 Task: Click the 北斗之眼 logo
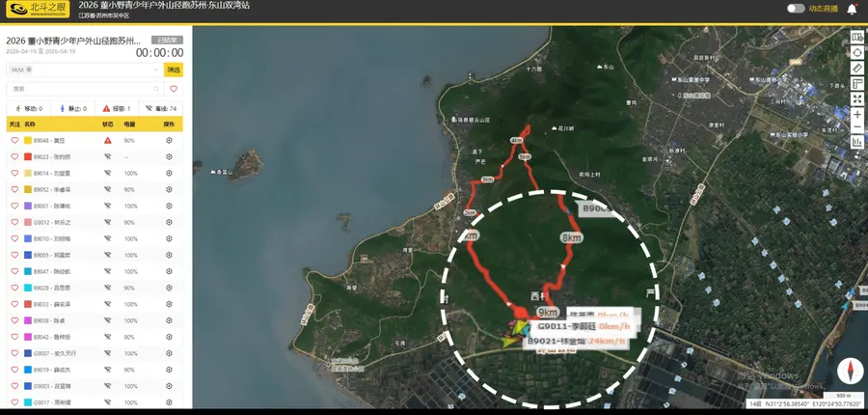[x=39, y=10]
